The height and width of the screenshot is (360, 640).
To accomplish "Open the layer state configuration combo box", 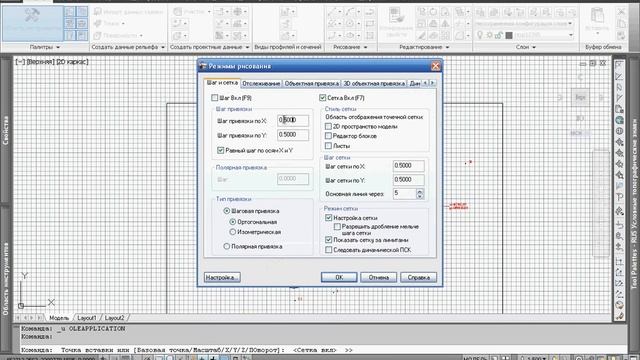I will (x=524, y=24).
